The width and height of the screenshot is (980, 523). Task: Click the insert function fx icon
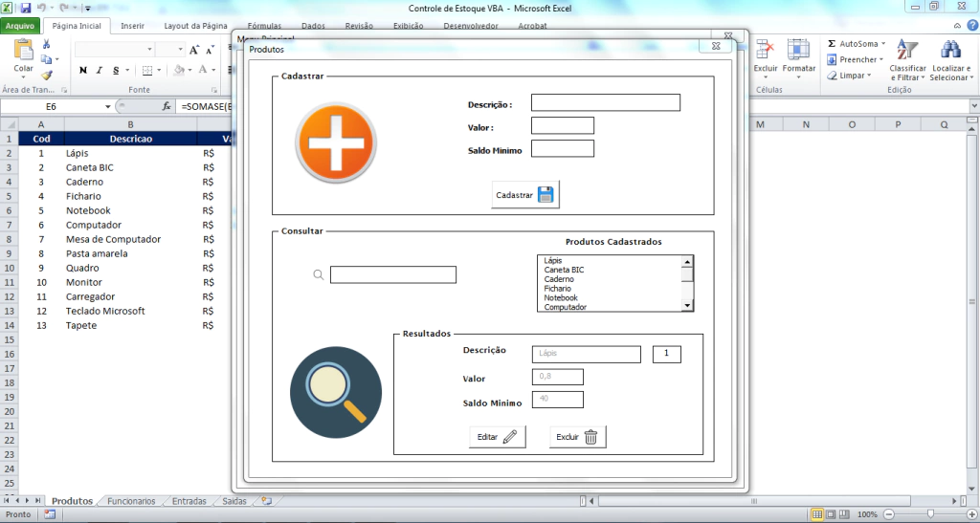[x=167, y=107]
